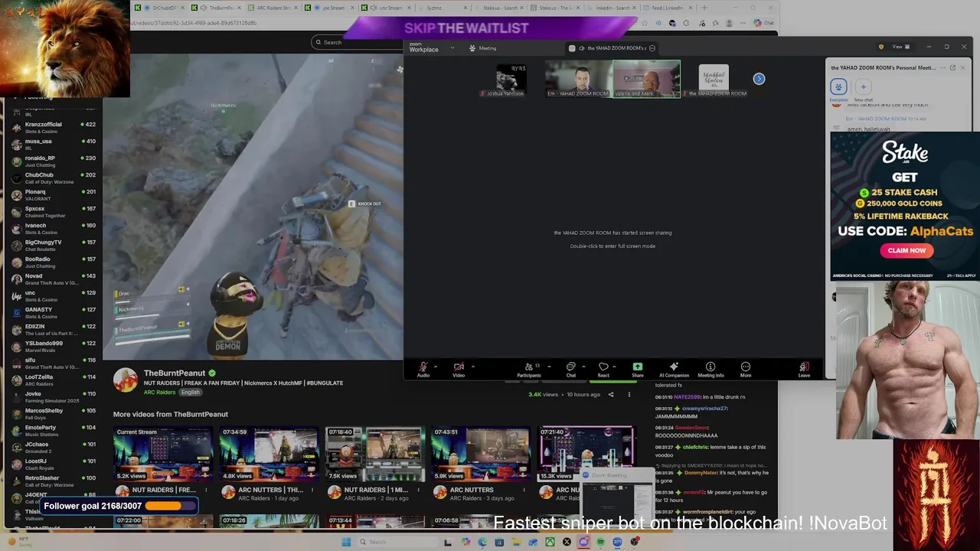Expand React options arrow in Zoom

click(x=615, y=367)
